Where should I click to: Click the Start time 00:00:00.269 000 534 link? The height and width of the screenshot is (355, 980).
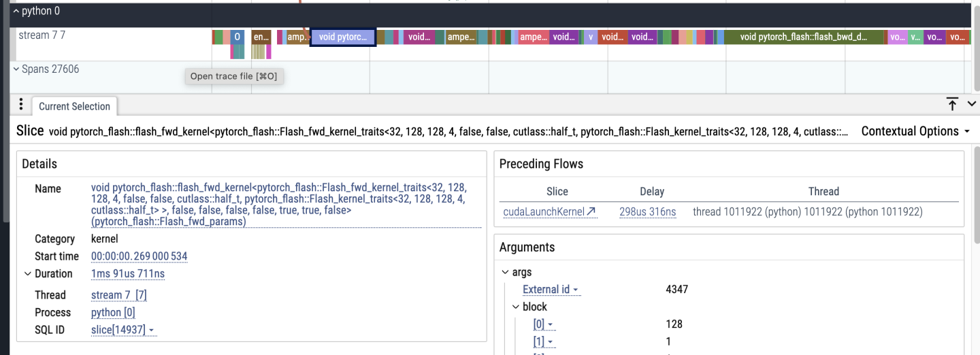click(139, 256)
